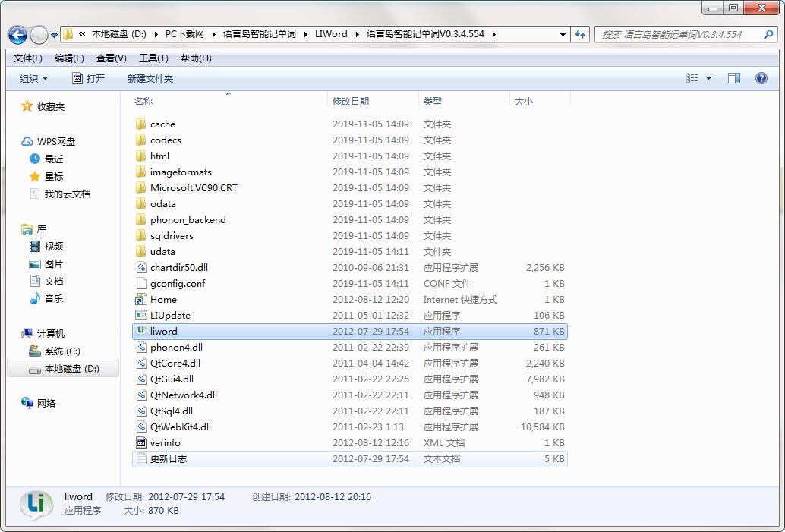Select the sqldrivers folder icon
The width and height of the screenshot is (785, 532).
(140, 235)
